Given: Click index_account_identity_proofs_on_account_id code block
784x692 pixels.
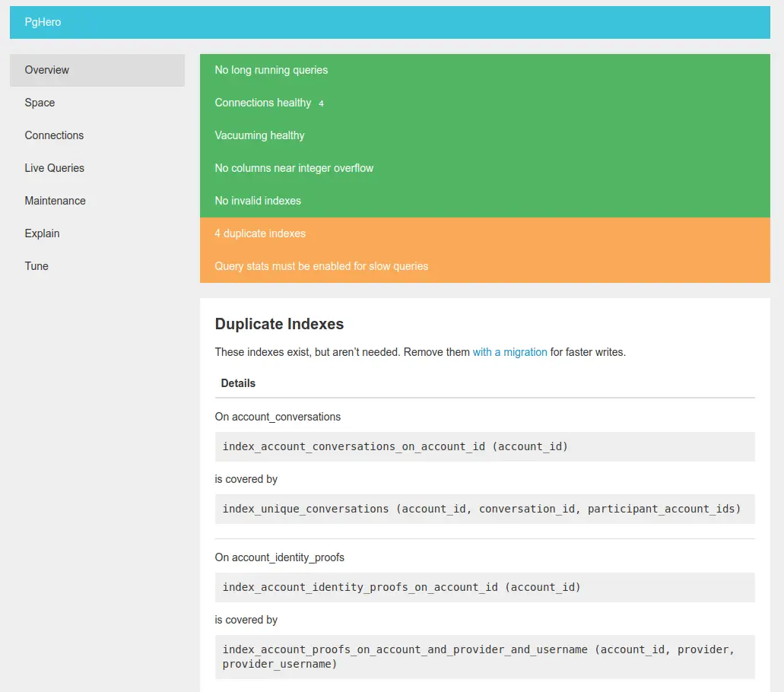Looking at the screenshot, I should pyautogui.click(x=484, y=587).
